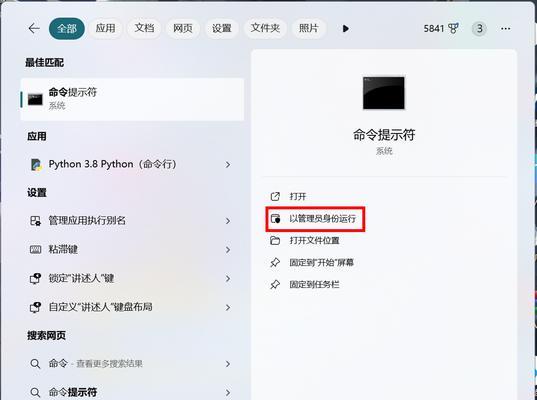This screenshot has height=400, width=537.
Task: Click the Python app icon
Action: [x=36, y=165]
